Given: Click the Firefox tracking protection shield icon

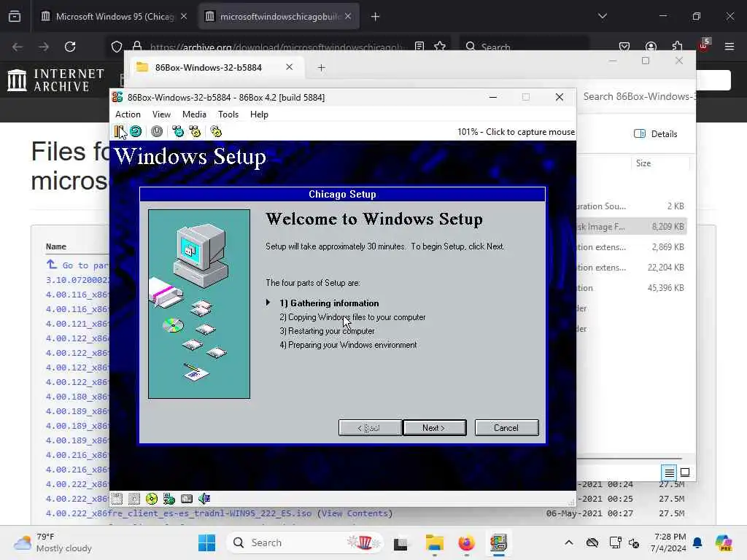Looking at the screenshot, I should tap(117, 47).
